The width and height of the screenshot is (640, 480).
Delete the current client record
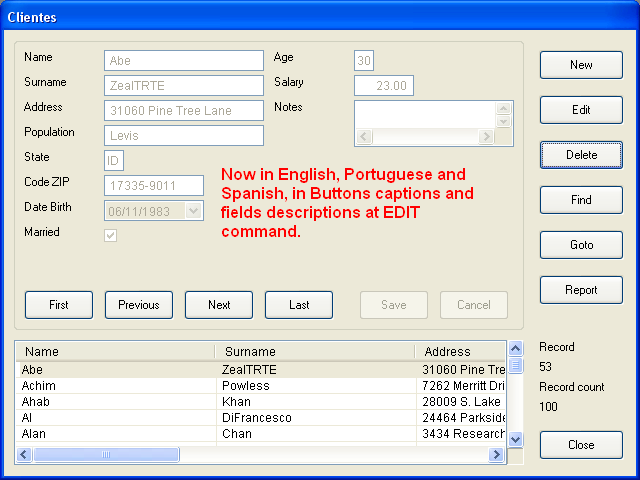581,155
